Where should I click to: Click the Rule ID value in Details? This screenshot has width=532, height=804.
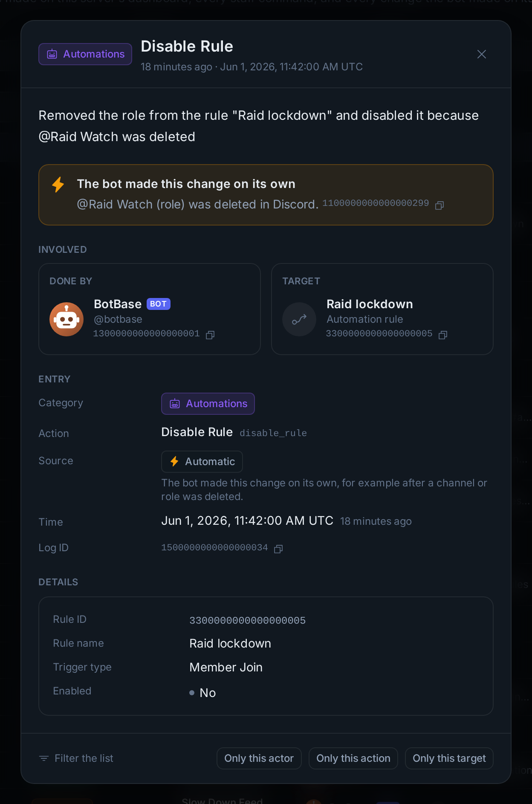point(248,621)
